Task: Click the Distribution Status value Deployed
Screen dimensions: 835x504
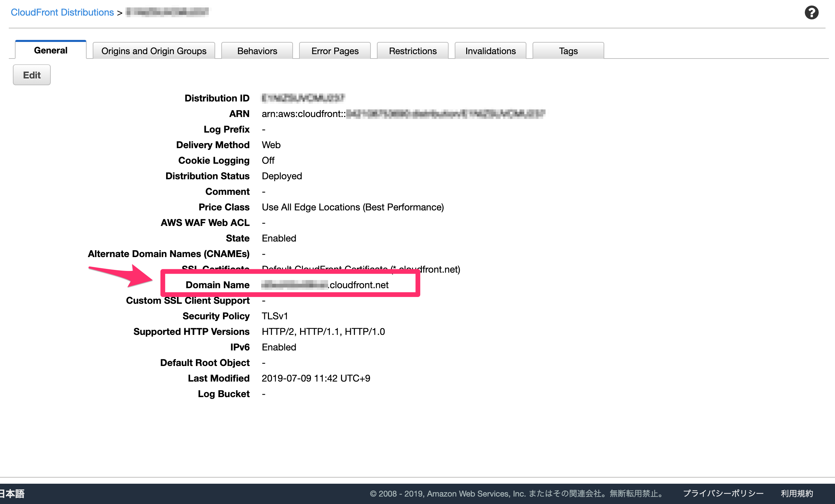Action: [x=281, y=176]
